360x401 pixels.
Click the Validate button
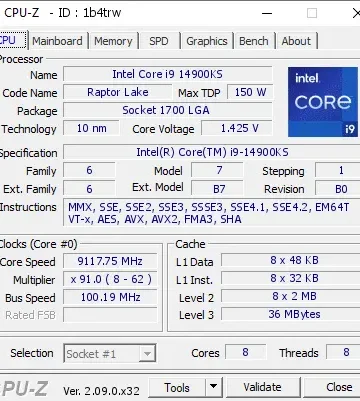point(263,387)
